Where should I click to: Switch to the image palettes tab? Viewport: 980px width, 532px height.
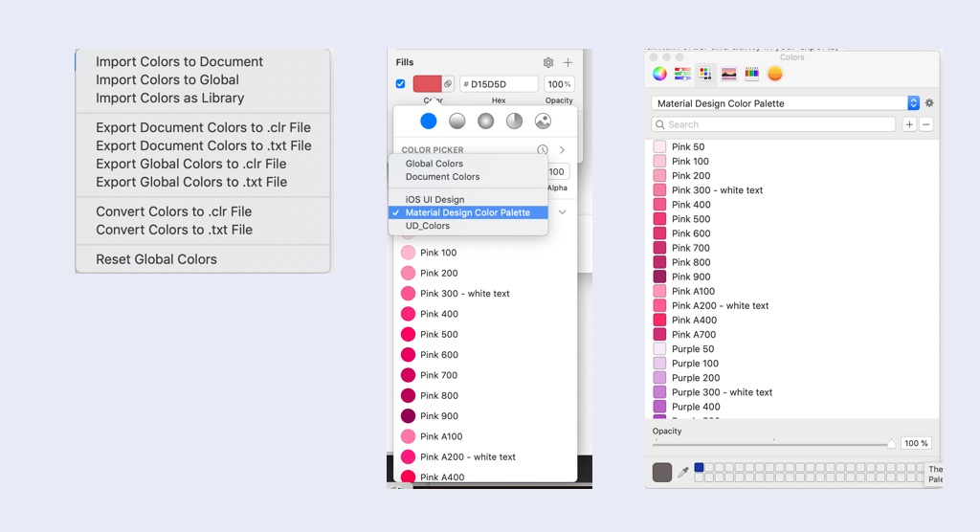tap(728, 74)
